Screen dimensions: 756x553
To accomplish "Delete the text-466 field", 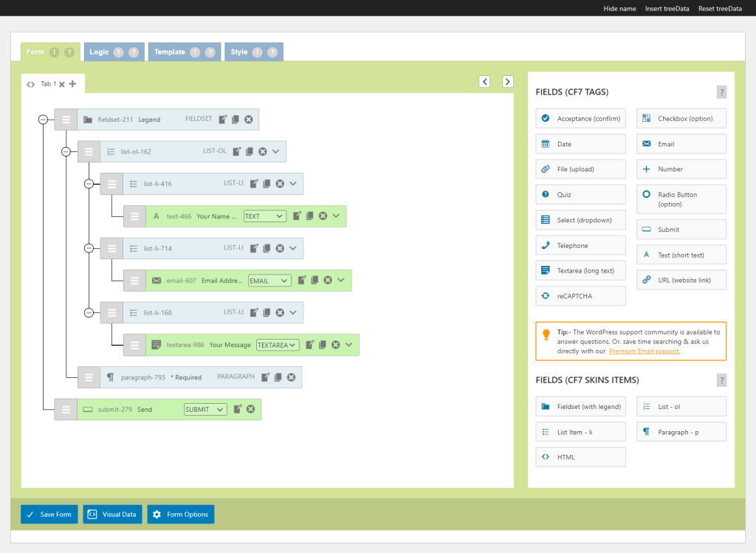I will [322, 216].
